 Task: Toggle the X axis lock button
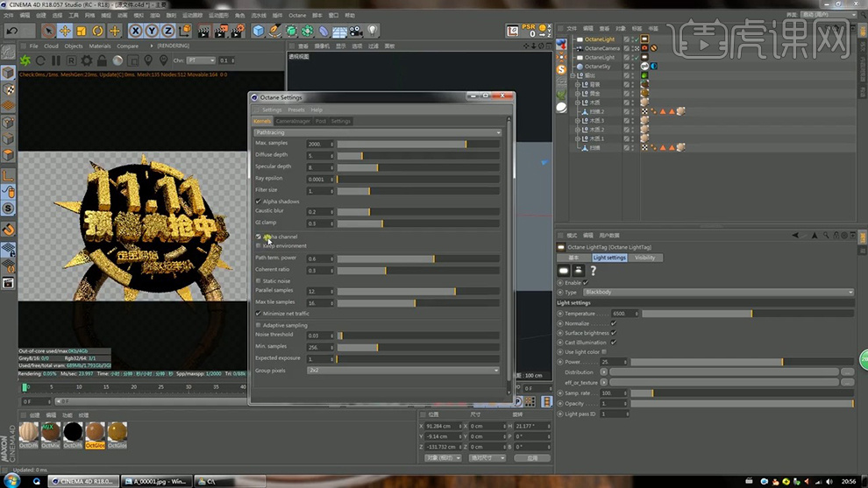(x=135, y=31)
